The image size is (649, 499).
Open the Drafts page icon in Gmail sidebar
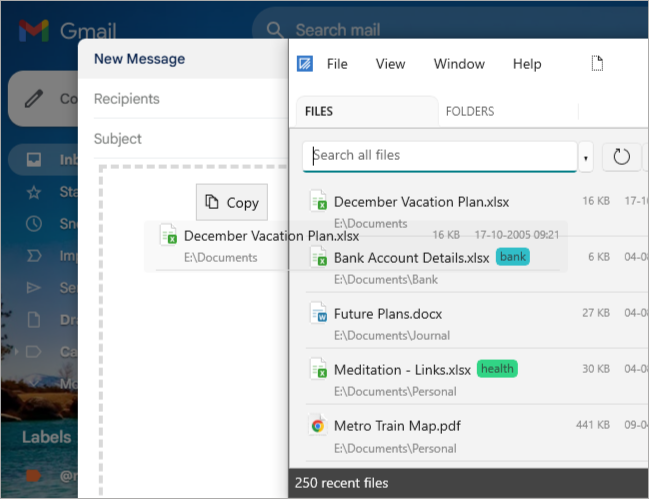click(x=34, y=319)
